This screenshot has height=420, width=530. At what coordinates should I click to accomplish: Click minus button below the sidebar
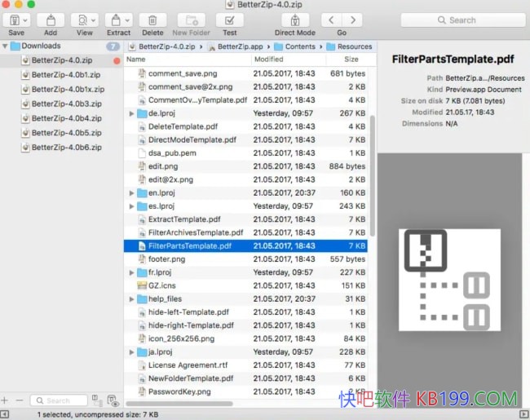point(20,400)
